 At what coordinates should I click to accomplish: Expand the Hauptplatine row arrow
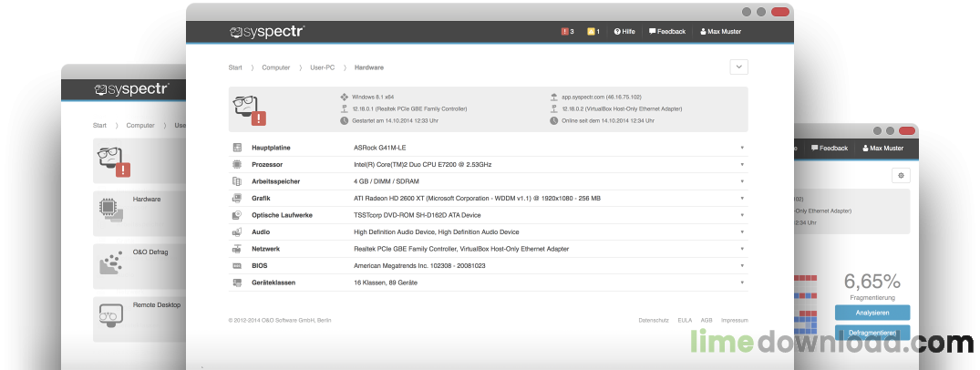pyautogui.click(x=742, y=148)
